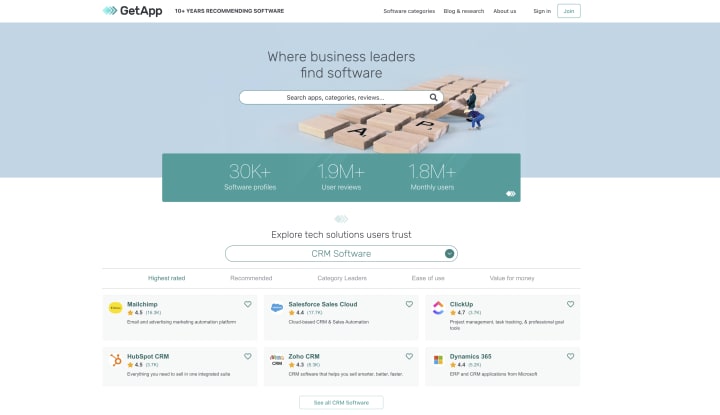Click the HubSpot CRM logo icon
The height and width of the screenshot is (415, 720).
click(116, 359)
